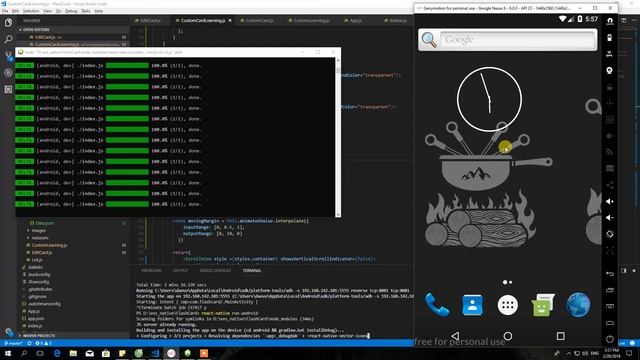Screen dimensions: 640x360
Task: Click Genymotion sidebar back button
Action: (610, 273)
